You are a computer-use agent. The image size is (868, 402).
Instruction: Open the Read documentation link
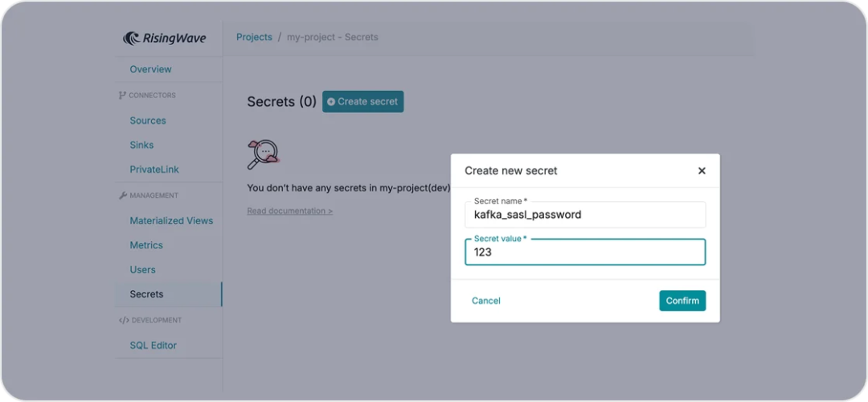pyautogui.click(x=289, y=211)
